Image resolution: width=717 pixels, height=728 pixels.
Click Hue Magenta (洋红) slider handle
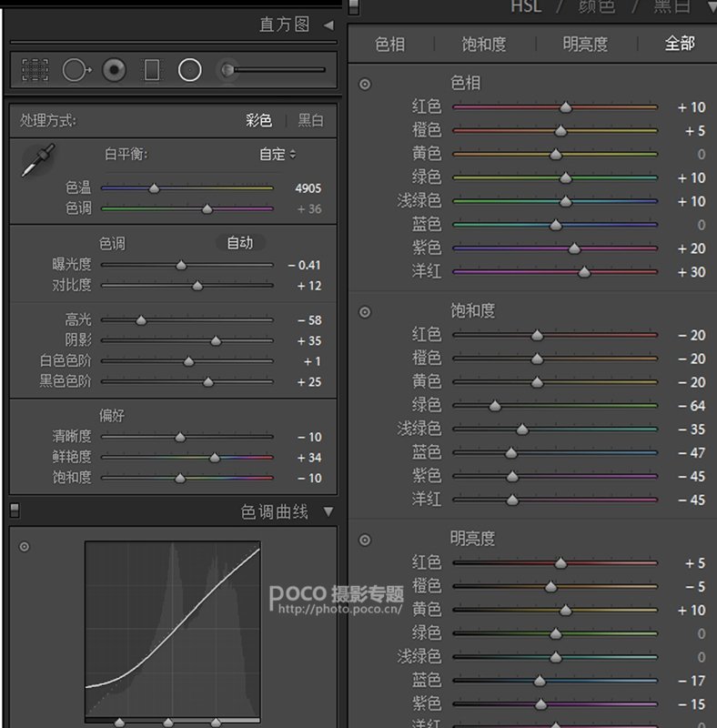(x=584, y=272)
